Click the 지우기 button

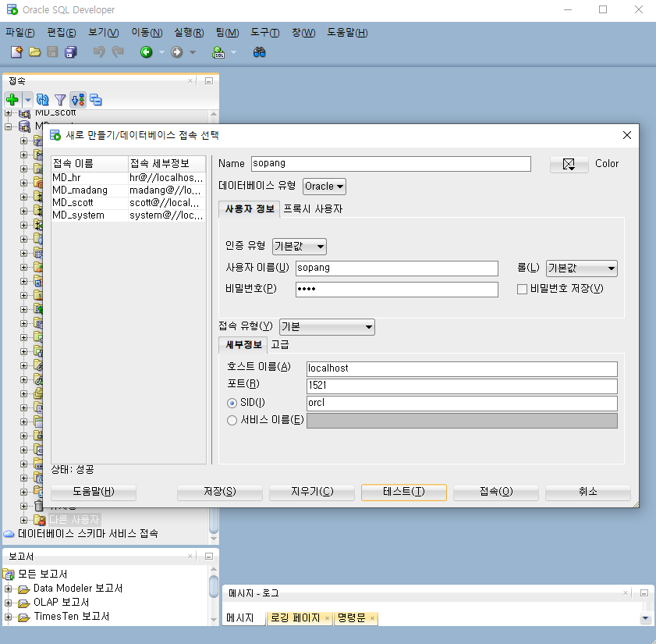tap(312, 492)
